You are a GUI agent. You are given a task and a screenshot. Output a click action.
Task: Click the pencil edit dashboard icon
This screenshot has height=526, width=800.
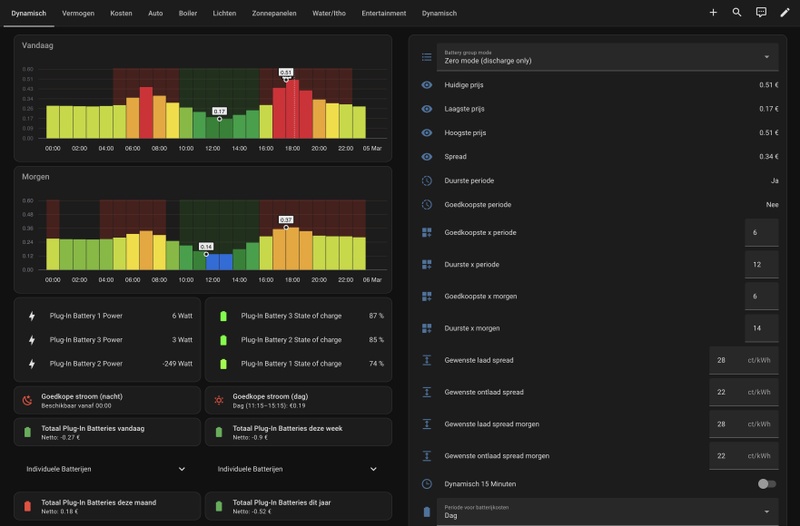pos(785,13)
